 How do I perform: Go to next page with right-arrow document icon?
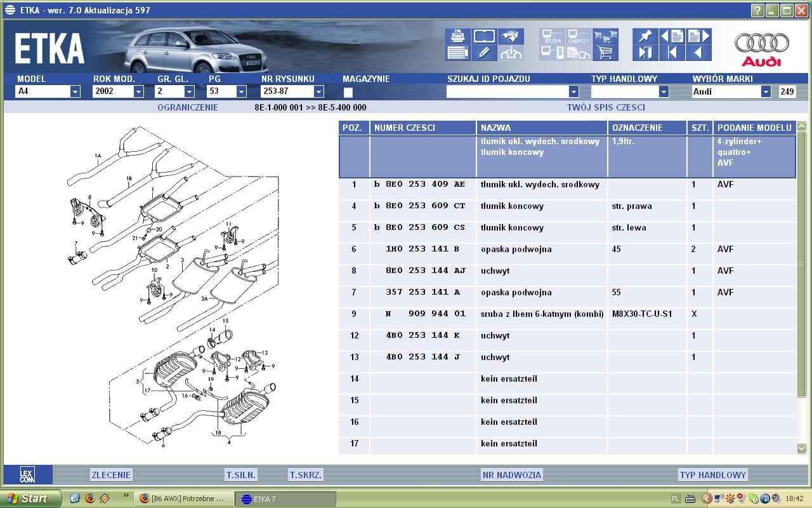coord(698,36)
